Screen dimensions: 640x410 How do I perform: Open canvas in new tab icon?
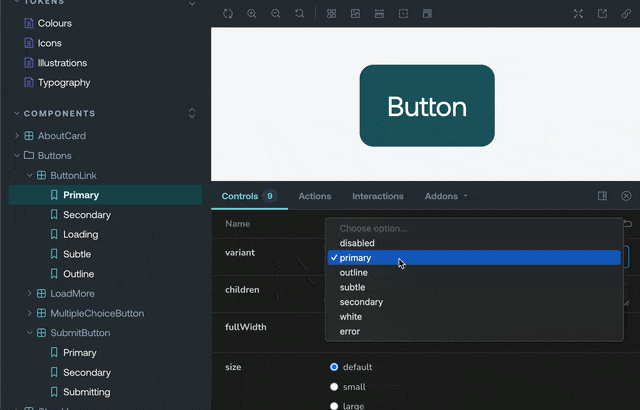pos(602,13)
